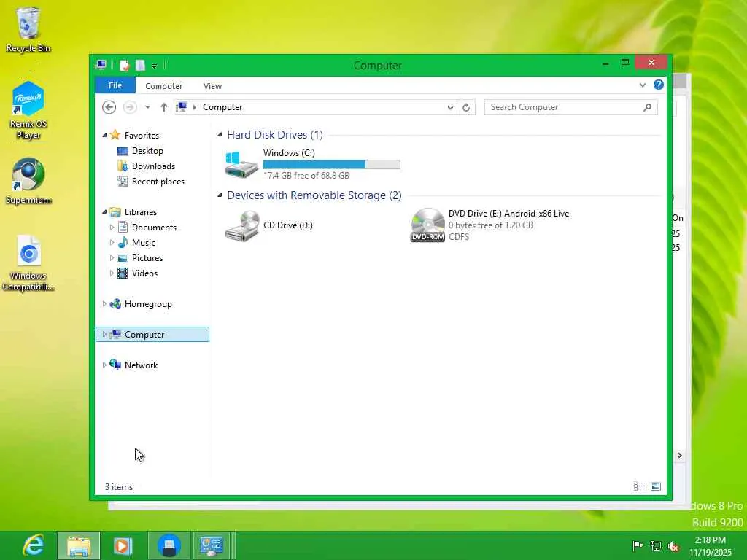Open recent locations dropdown arrow
747x560 pixels.
pyautogui.click(x=147, y=107)
